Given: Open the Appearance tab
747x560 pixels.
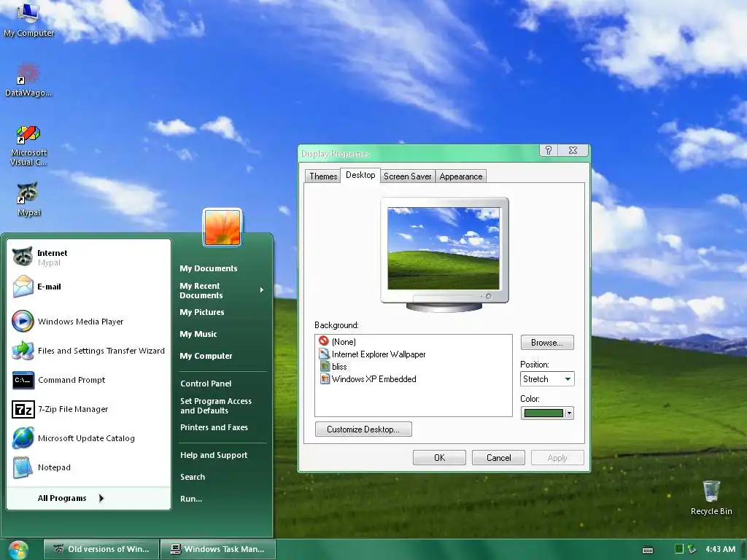Looking at the screenshot, I should point(461,176).
